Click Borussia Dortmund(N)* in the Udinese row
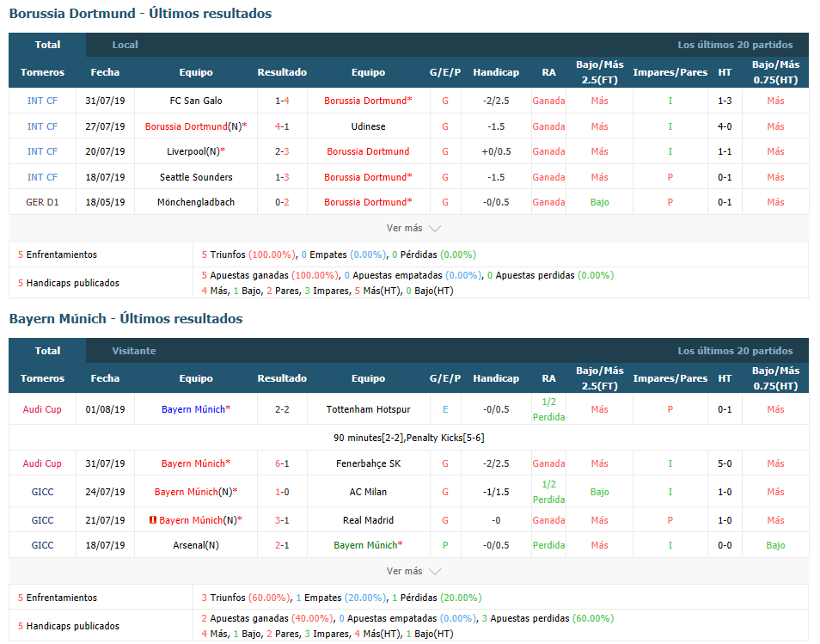Screen dimensions: 820x644 tap(196, 126)
